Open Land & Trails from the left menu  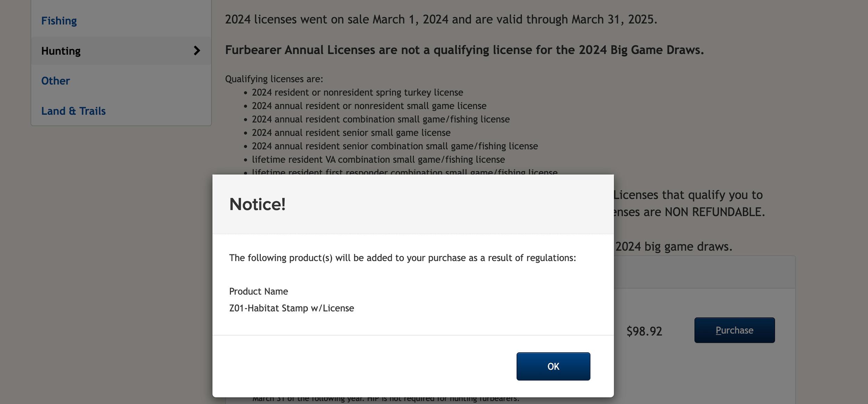tap(74, 111)
